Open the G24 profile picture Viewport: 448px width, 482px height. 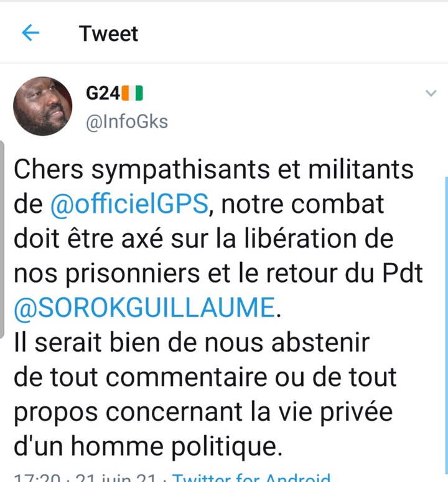43,106
